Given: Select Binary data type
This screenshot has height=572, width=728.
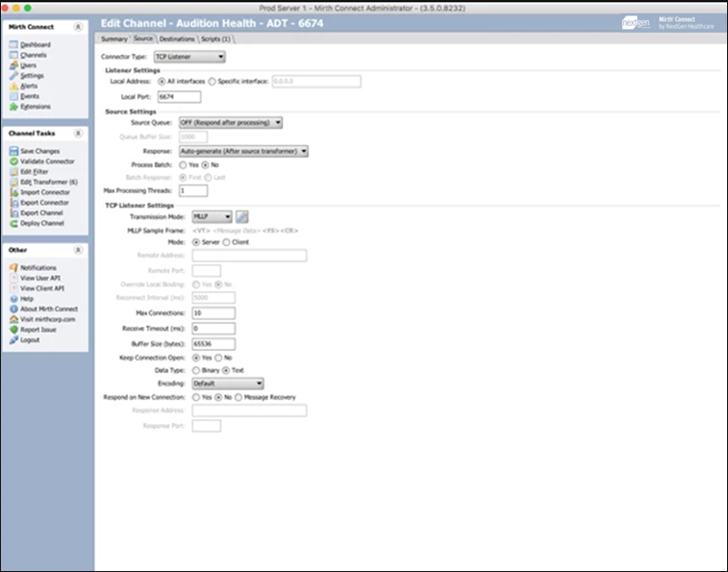Looking at the screenshot, I should (196, 370).
